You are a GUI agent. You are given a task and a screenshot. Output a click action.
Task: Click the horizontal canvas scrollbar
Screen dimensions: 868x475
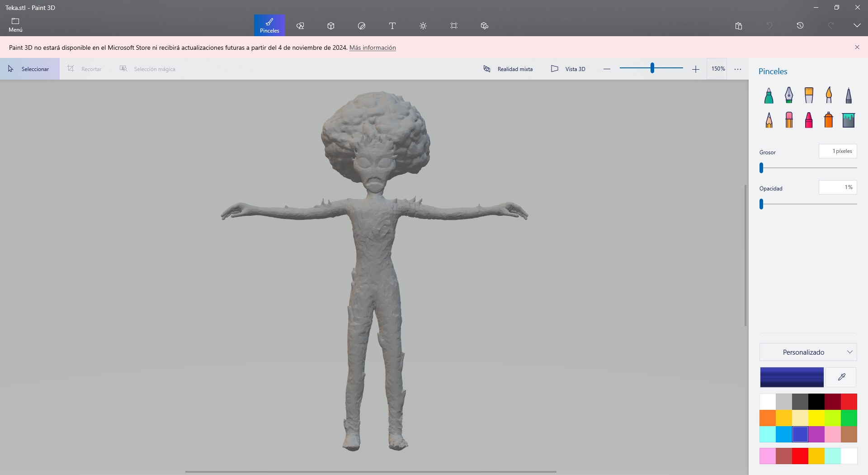point(371,472)
